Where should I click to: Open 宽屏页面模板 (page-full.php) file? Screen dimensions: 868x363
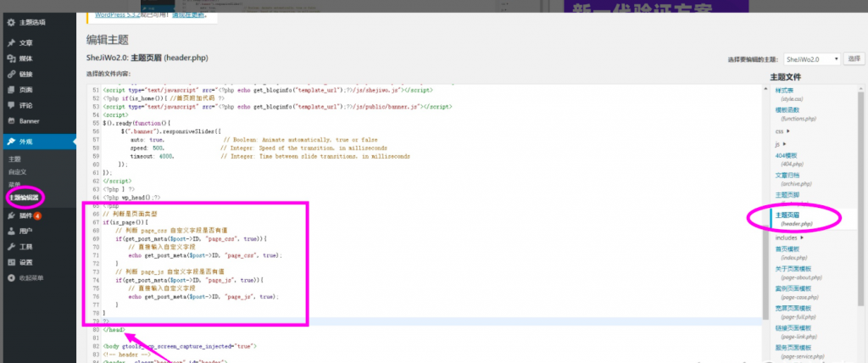click(796, 312)
